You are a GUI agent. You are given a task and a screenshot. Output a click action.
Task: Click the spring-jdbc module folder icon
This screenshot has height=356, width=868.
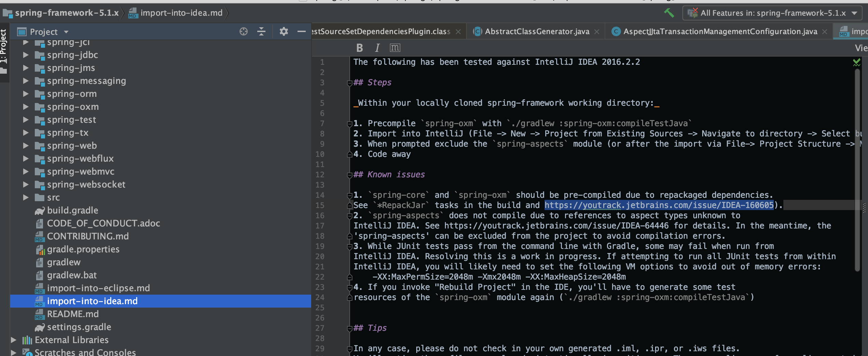point(40,55)
